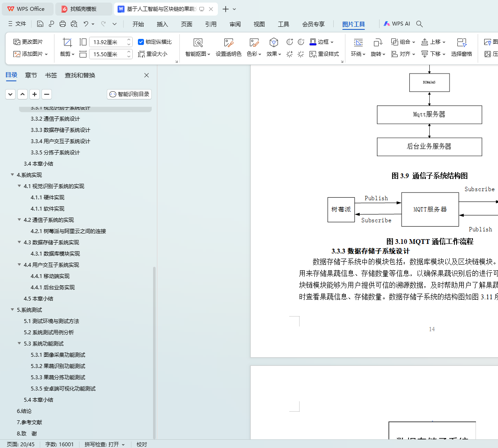Click the outline promote plus button
Screen dimensions: 498x448
(x=35, y=94)
